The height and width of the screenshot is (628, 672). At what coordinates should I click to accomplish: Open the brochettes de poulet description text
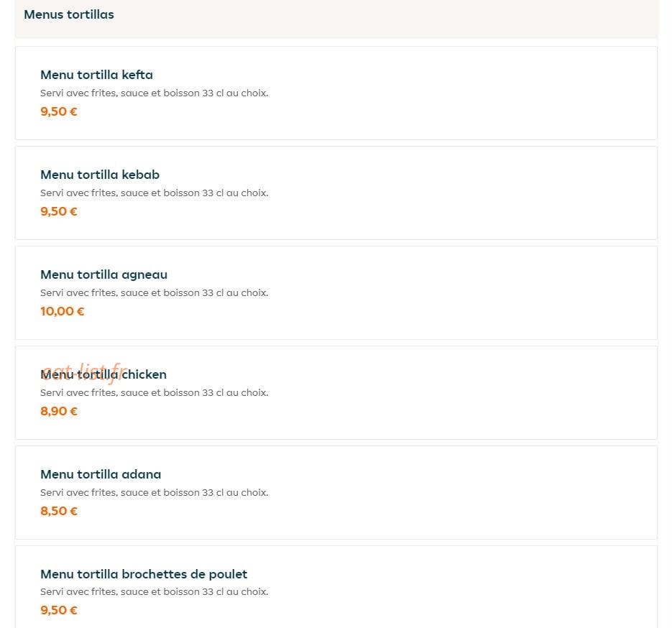pos(155,591)
